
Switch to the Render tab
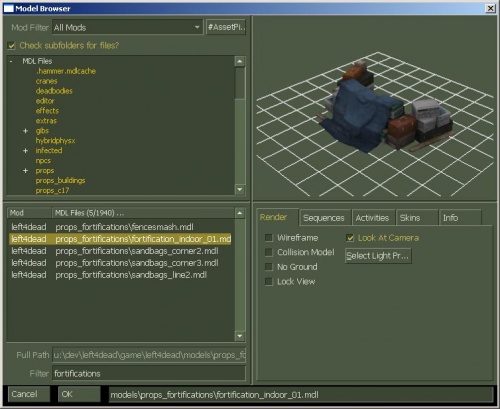click(x=277, y=217)
